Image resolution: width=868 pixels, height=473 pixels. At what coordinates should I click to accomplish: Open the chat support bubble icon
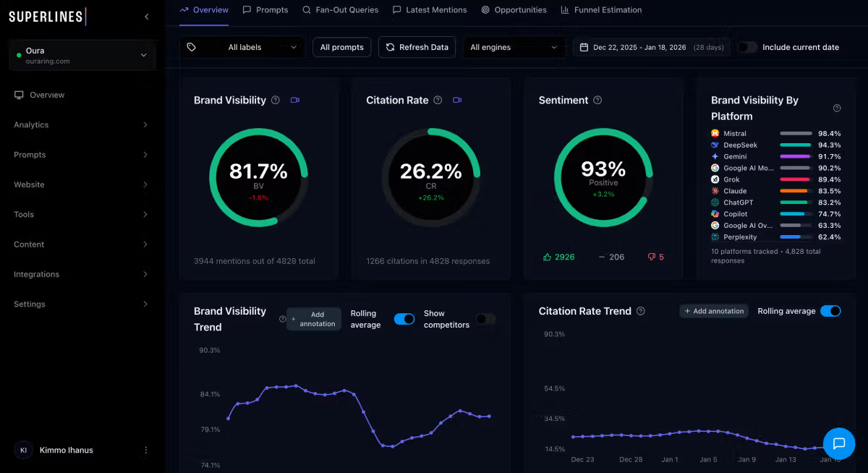tap(838, 443)
